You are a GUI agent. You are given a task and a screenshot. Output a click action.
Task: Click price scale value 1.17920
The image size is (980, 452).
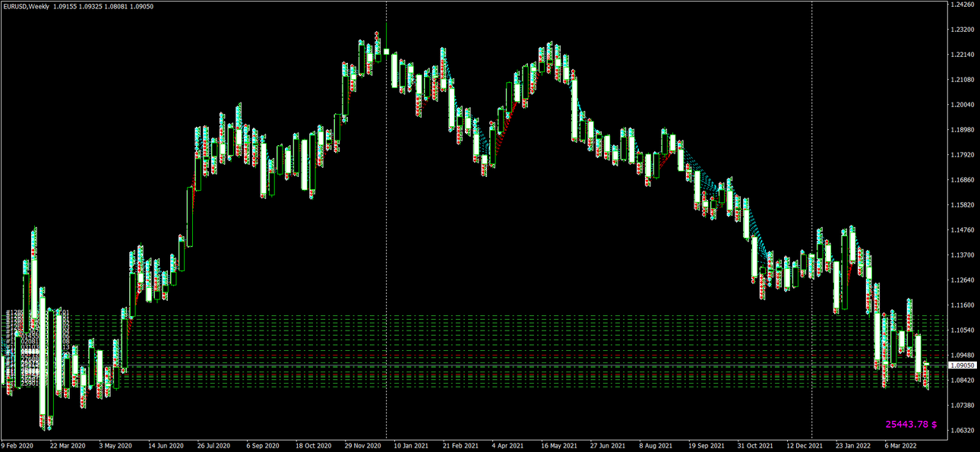point(961,155)
